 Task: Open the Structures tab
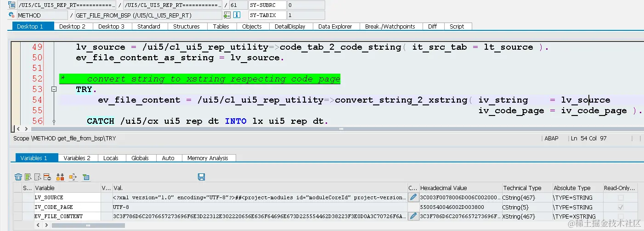[186, 26]
